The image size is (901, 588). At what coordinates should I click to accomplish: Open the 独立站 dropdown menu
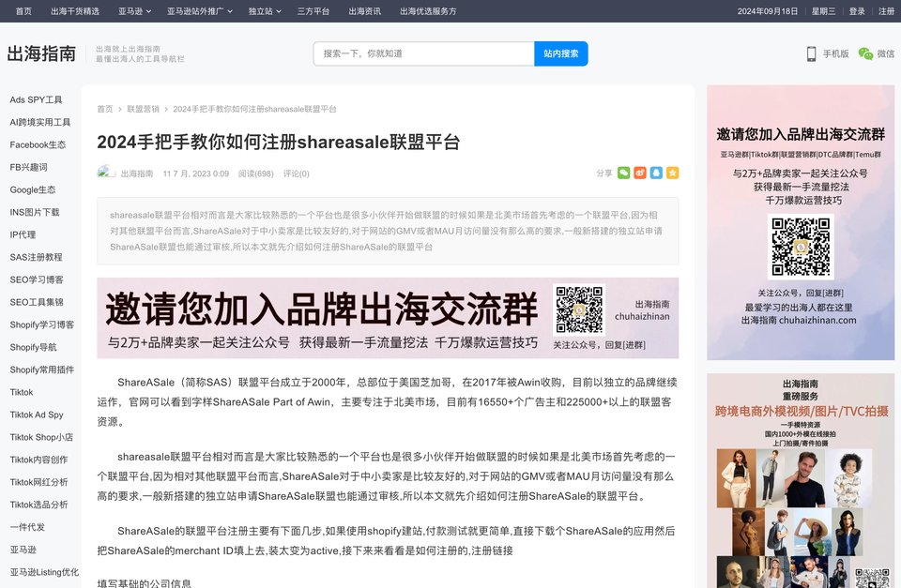point(265,11)
